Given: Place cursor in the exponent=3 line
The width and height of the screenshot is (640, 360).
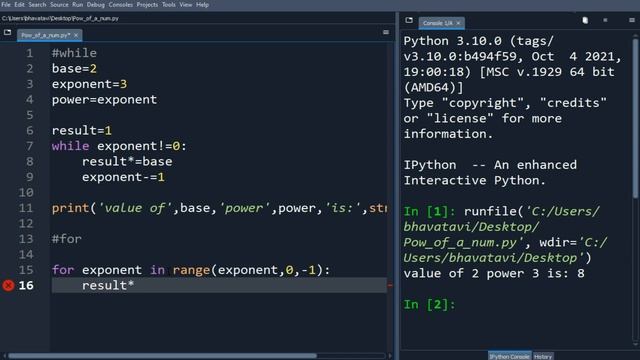Looking at the screenshot, I should pyautogui.click(x=89, y=84).
